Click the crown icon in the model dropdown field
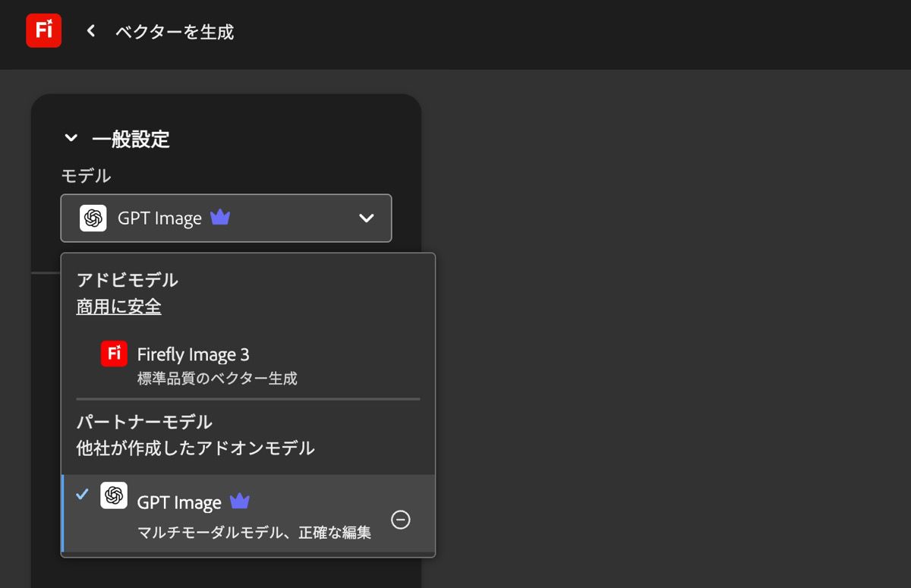The height and width of the screenshot is (588, 911). [220, 218]
